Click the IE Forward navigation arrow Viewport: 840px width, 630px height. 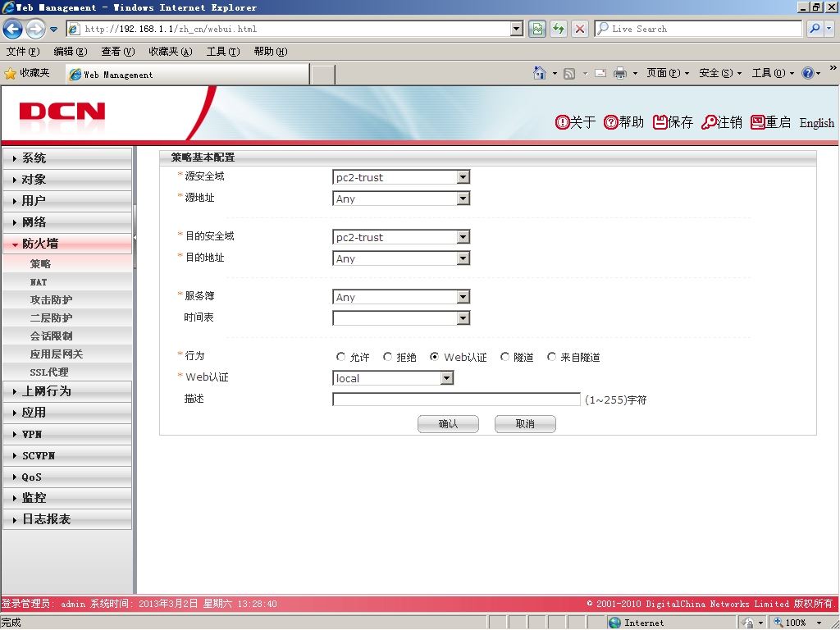(x=35, y=29)
